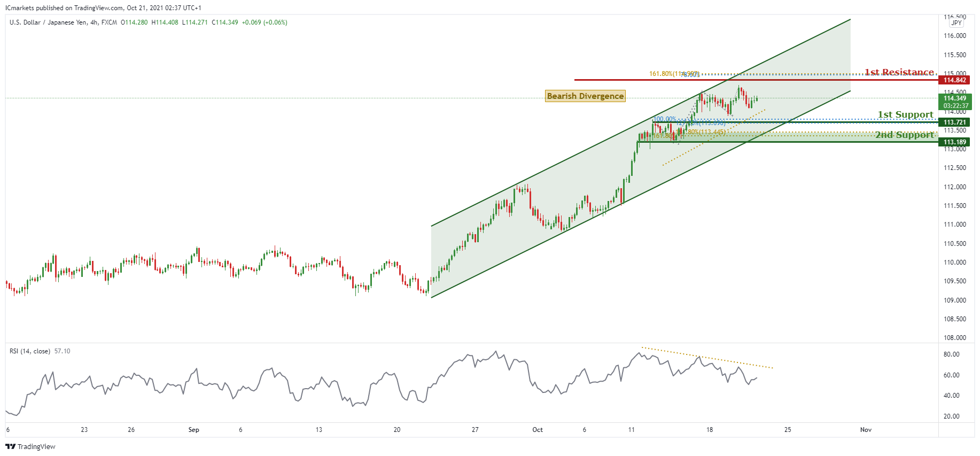Click the 1st Resistance text label
Image resolution: width=980 pixels, height=456 pixels.
coord(899,72)
